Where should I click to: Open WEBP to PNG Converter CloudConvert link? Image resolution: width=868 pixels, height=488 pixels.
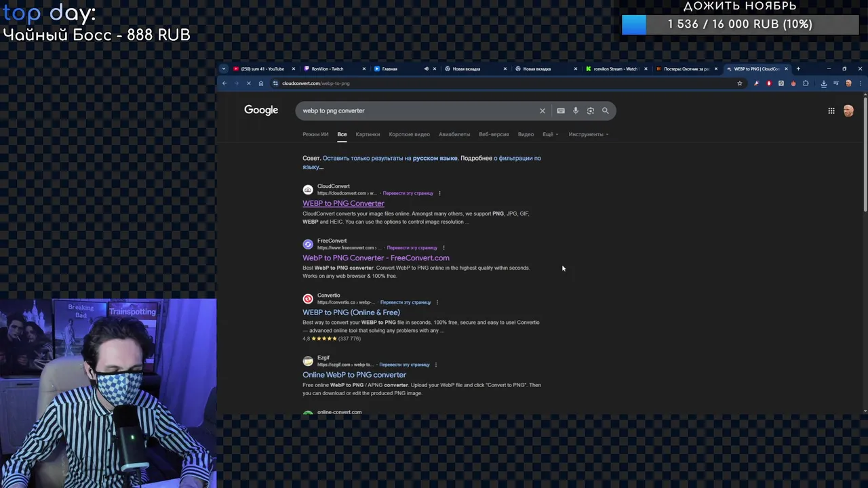click(x=343, y=203)
